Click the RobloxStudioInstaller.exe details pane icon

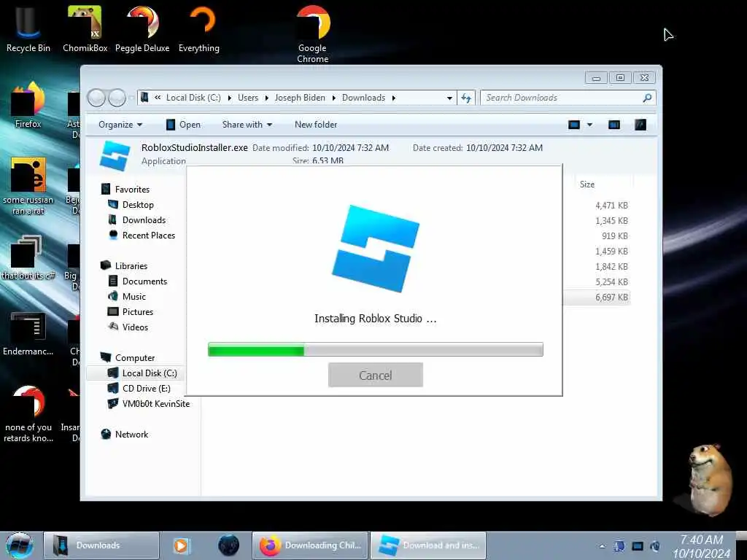pyautogui.click(x=115, y=156)
